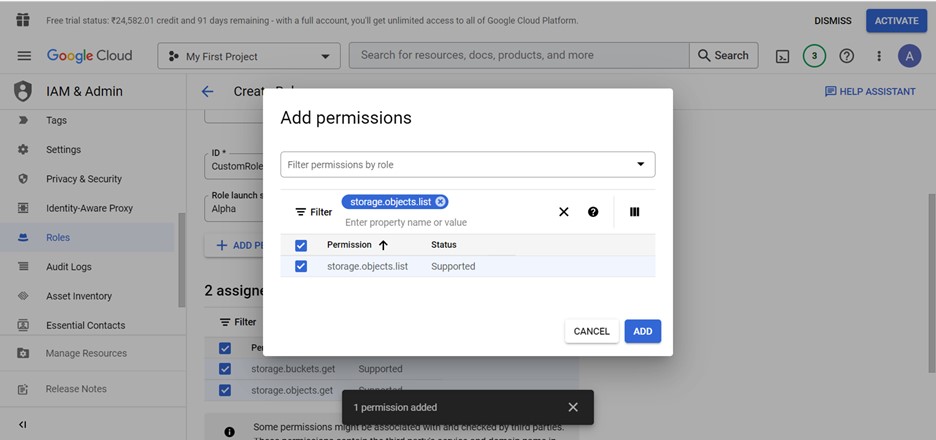Open the three-dot more options menu
This screenshot has width=936, height=440.
(879, 56)
